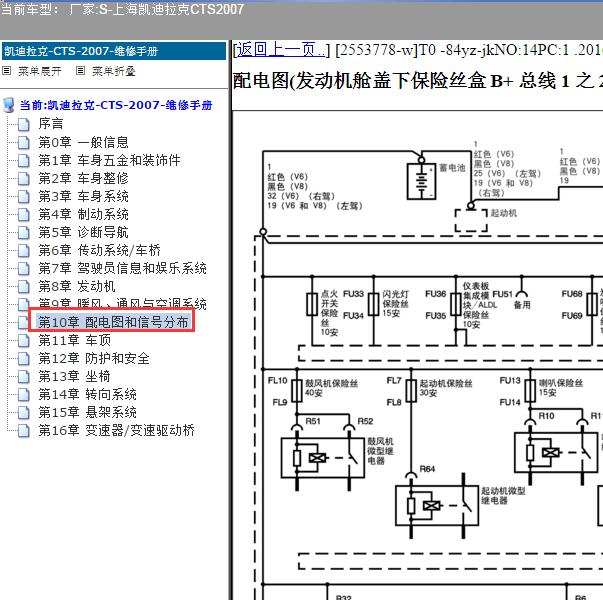This screenshot has width=603, height=600.
Task: Click the 返回上一页 link
Action: click(280, 50)
